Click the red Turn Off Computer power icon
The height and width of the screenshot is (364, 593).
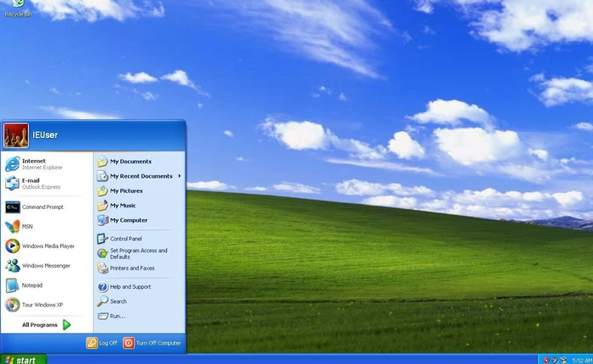[x=129, y=343]
